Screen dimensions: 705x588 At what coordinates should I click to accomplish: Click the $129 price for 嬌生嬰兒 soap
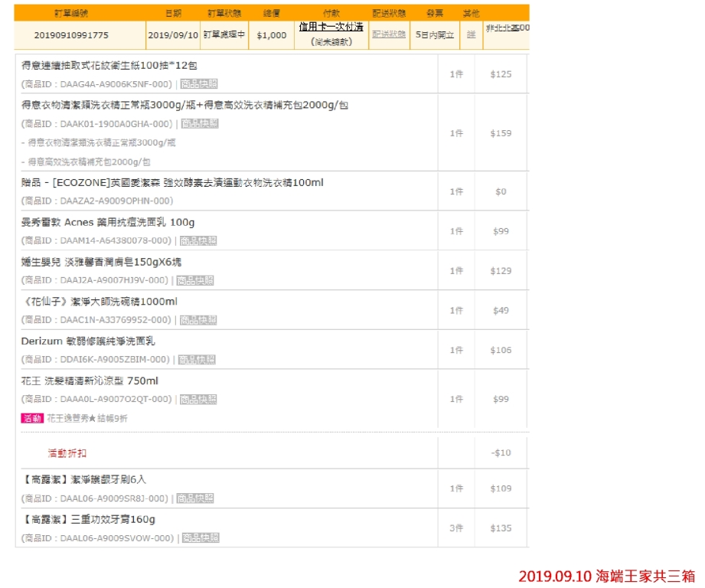click(501, 270)
